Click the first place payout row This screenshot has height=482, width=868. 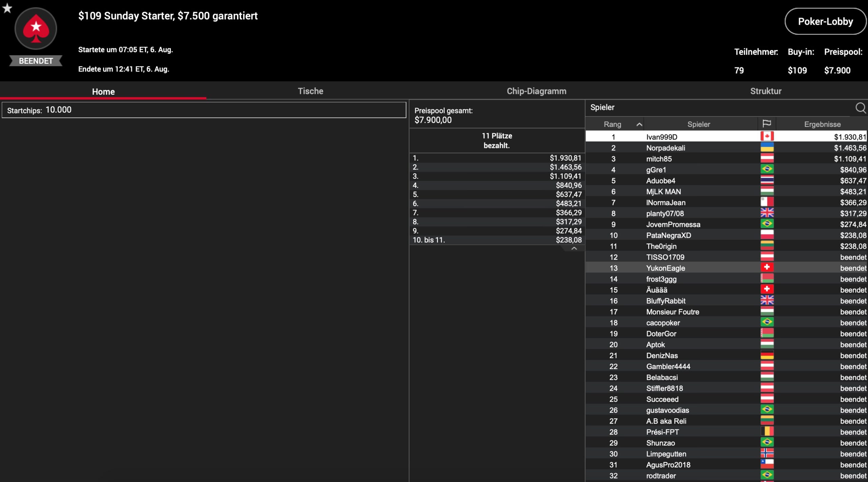(496, 158)
